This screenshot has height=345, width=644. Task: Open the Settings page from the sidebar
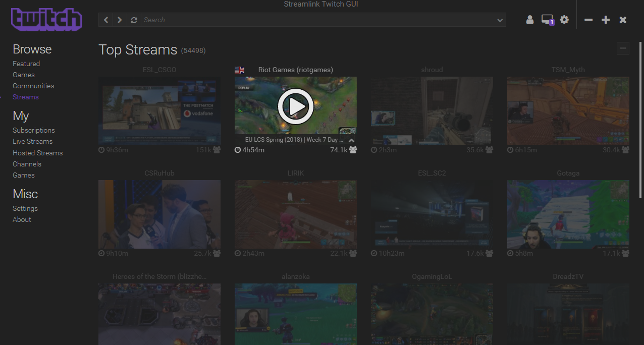25,208
